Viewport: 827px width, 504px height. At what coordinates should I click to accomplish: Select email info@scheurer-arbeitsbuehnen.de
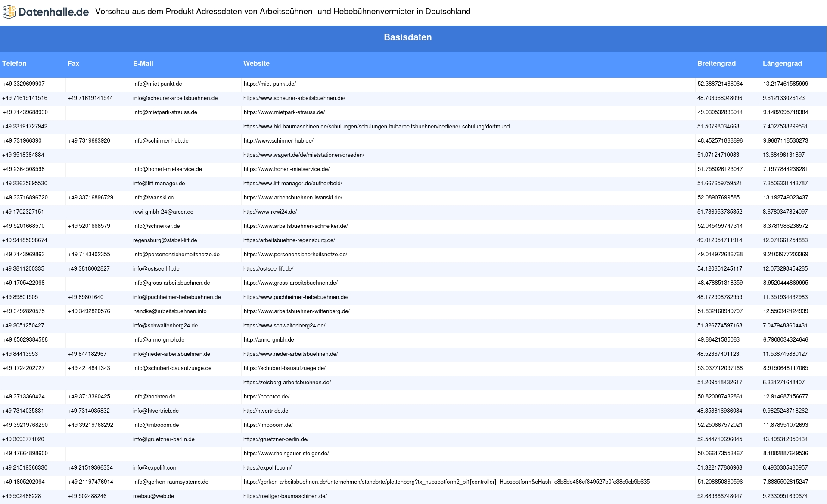175,98
